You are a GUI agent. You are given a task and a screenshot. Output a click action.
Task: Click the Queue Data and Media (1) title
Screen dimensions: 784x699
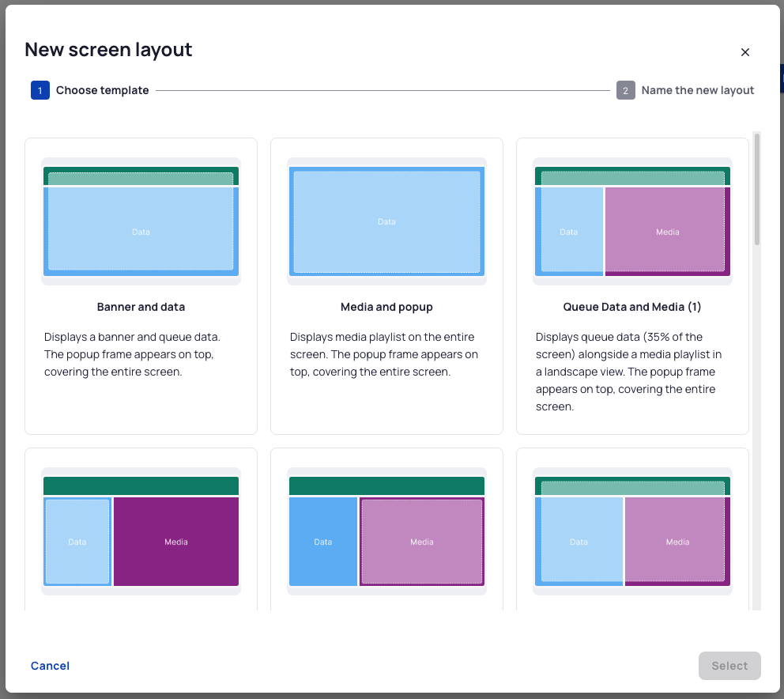click(632, 307)
